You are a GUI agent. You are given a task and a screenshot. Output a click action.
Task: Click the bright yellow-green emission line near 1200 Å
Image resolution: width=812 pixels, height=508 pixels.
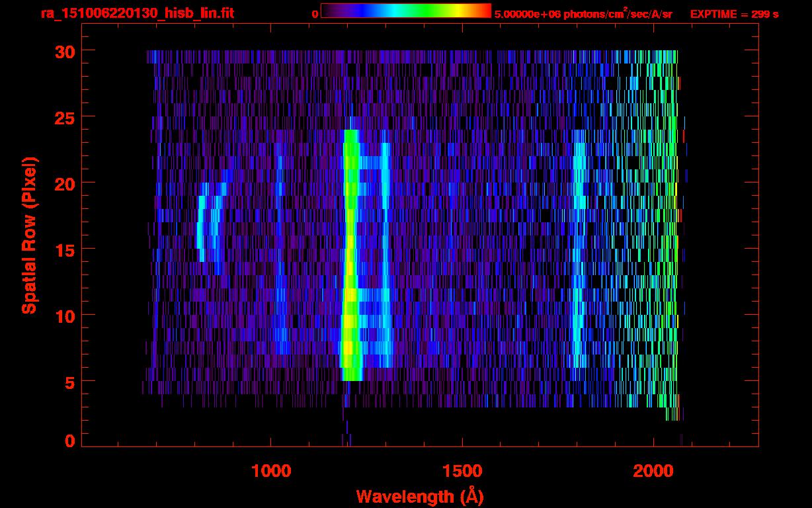point(350,265)
